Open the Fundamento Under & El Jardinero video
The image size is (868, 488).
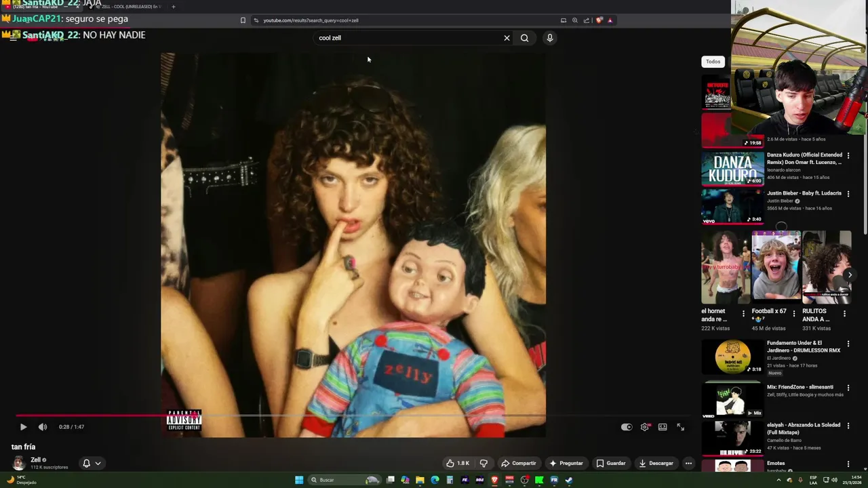732,357
